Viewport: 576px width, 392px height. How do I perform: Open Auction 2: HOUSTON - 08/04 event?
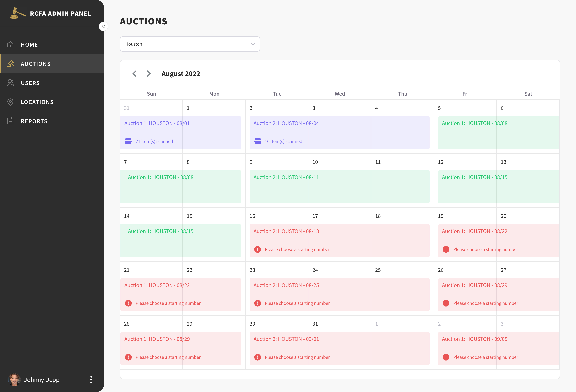click(286, 123)
